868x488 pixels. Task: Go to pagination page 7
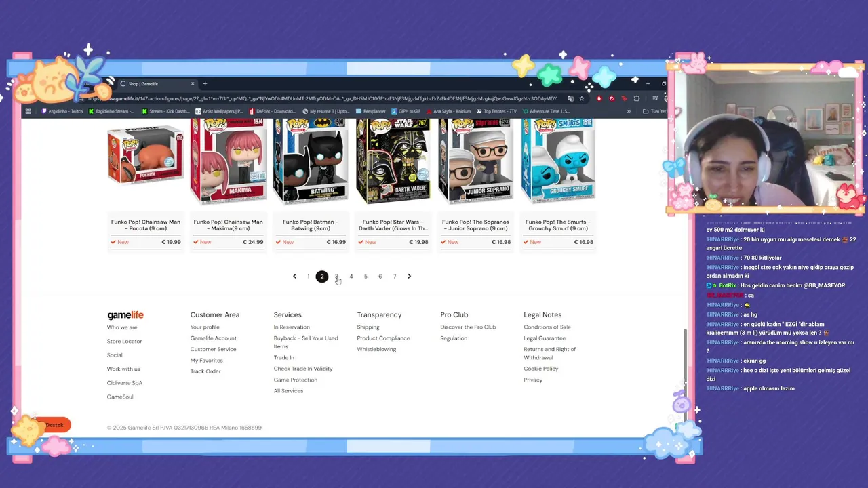click(395, 277)
